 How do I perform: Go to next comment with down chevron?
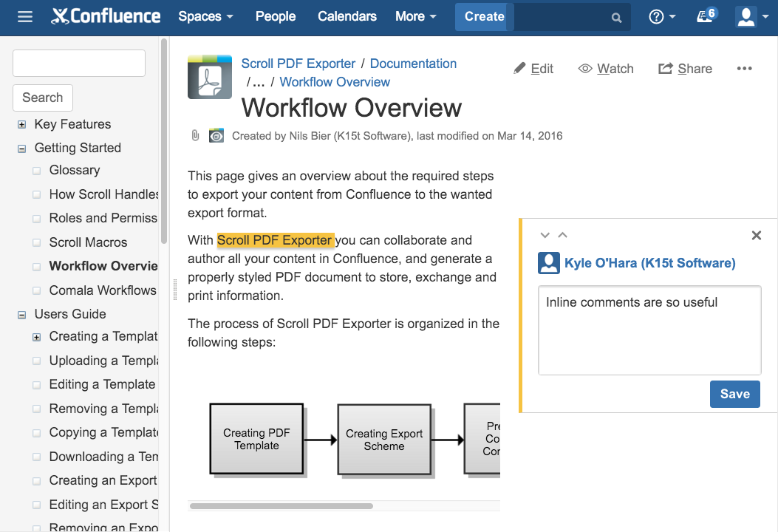[545, 236]
